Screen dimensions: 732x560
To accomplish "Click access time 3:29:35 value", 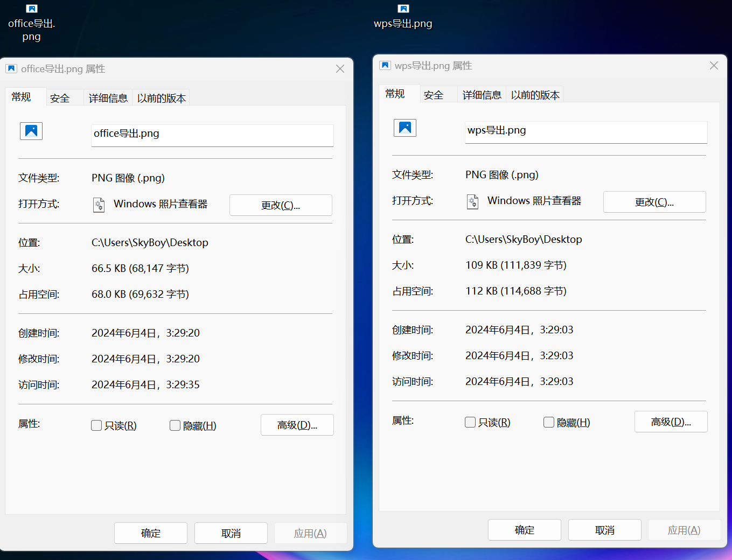I will pyautogui.click(x=145, y=384).
